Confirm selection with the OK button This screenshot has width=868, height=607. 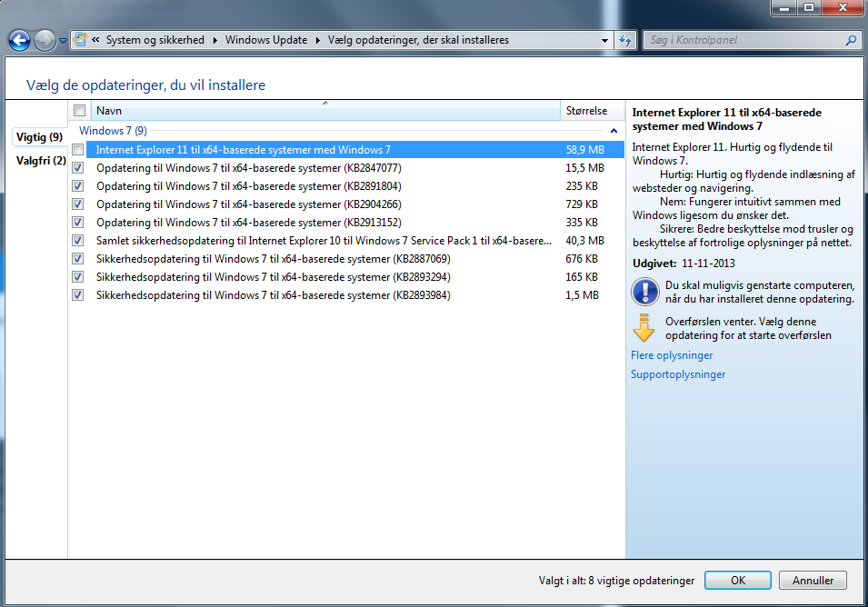pyautogui.click(x=738, y=580)
